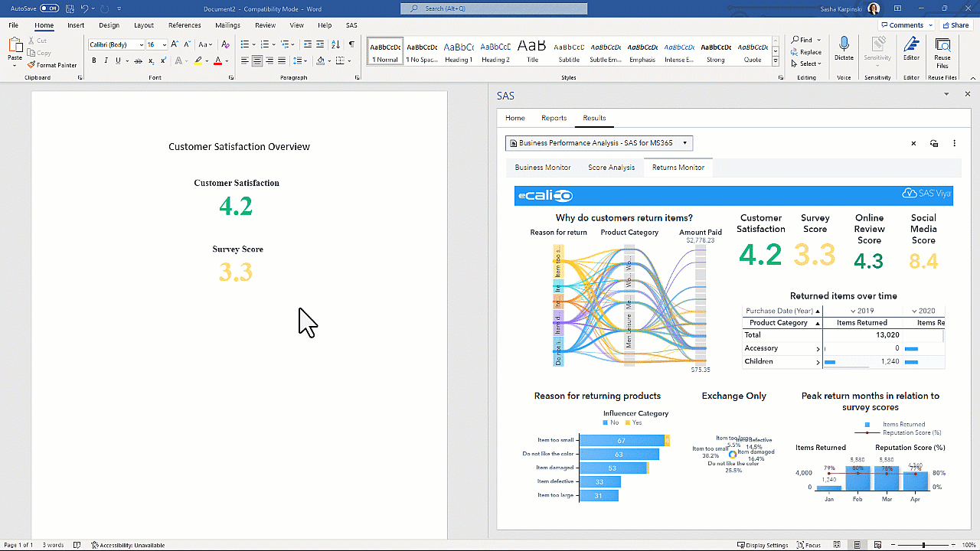Apply bold formatting

93,60
